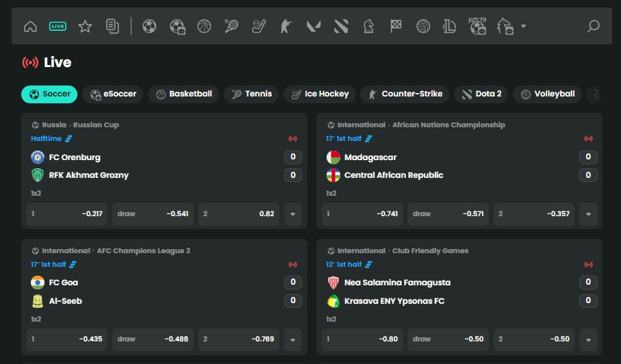Open Al-Seeb team name

[x=65, y=301]
